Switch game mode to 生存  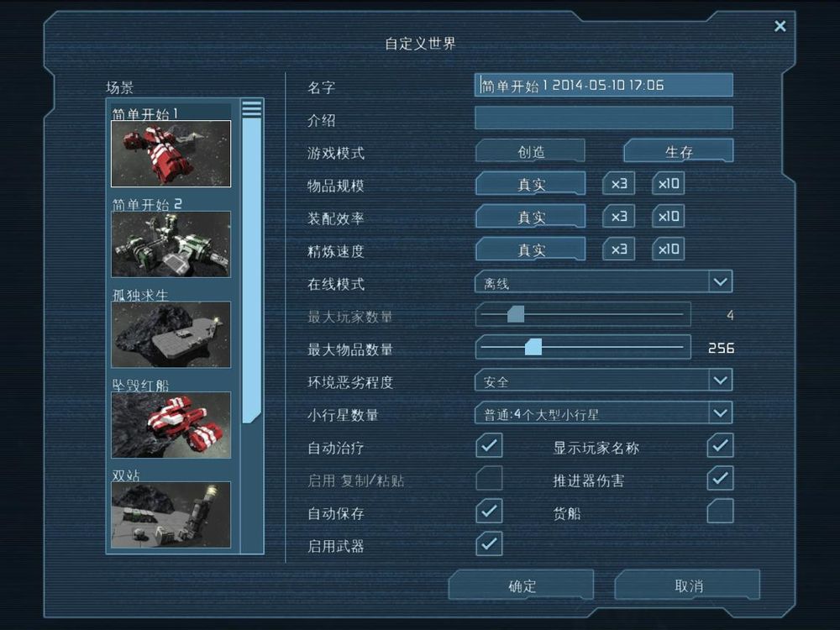(678, 151)
